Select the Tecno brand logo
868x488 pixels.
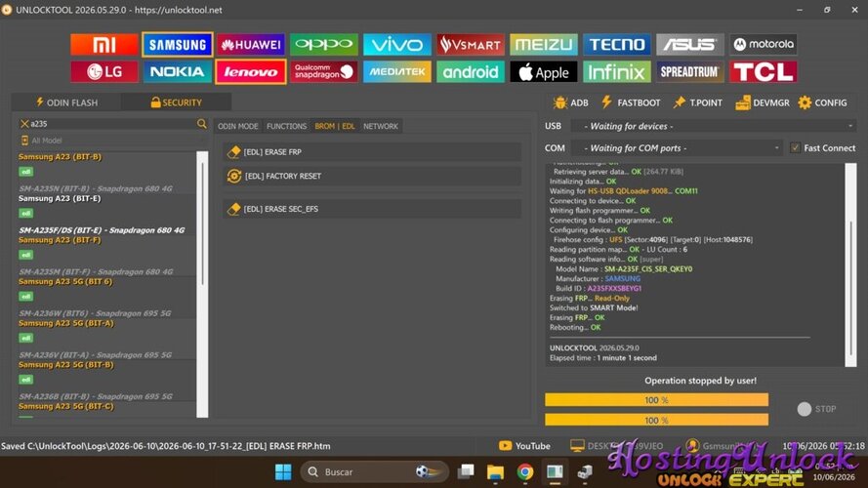pos(617,45)
